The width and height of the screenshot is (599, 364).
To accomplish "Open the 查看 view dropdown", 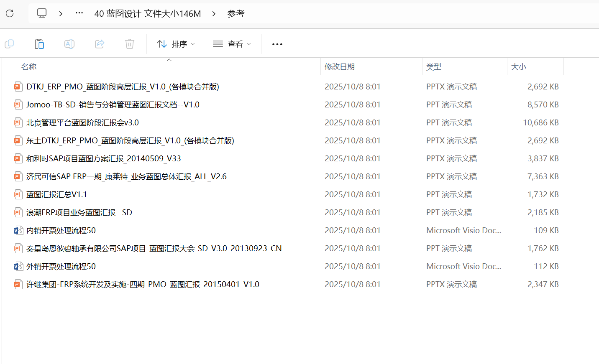I will 232,44.
